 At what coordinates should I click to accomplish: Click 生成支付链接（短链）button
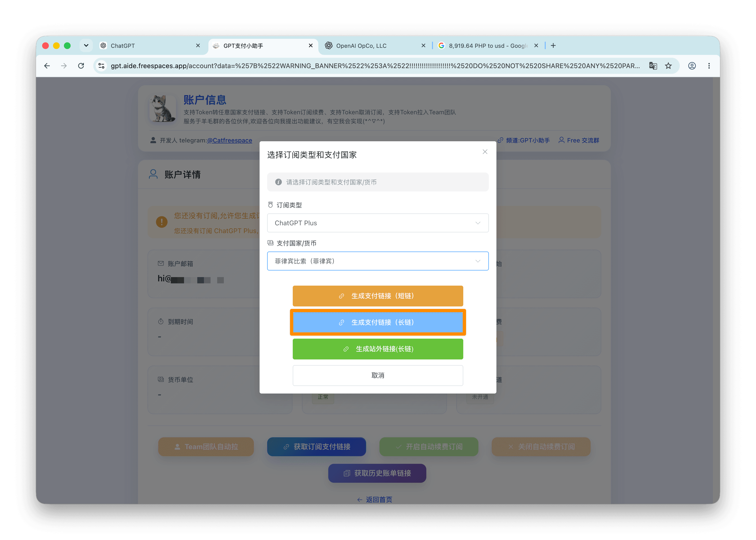coord(378,296)
